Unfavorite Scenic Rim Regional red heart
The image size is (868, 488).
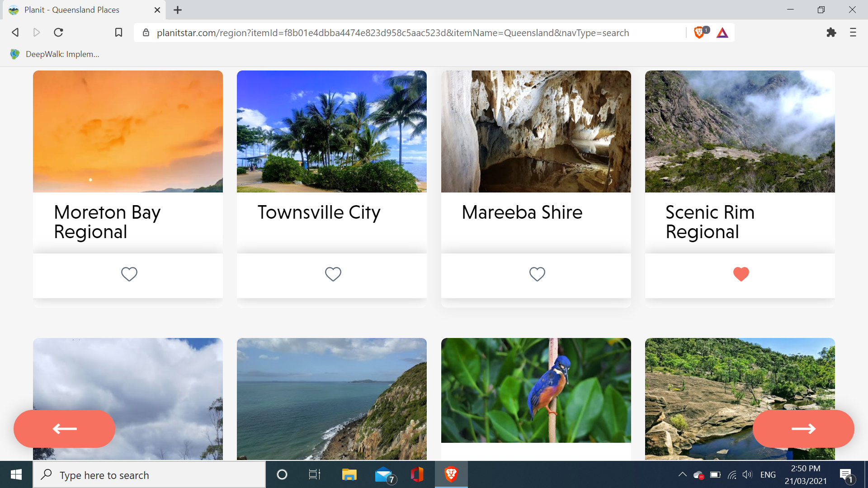point(741,274)
